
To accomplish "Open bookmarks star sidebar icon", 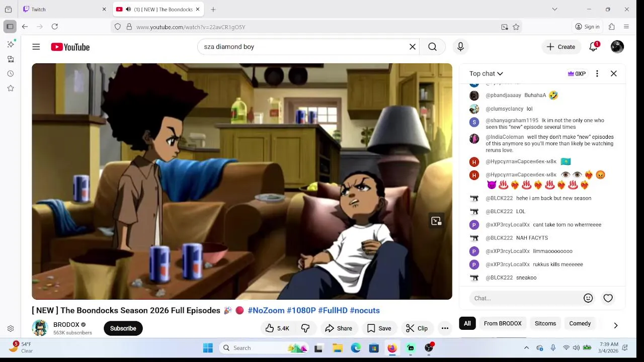I will click(11, 88).
